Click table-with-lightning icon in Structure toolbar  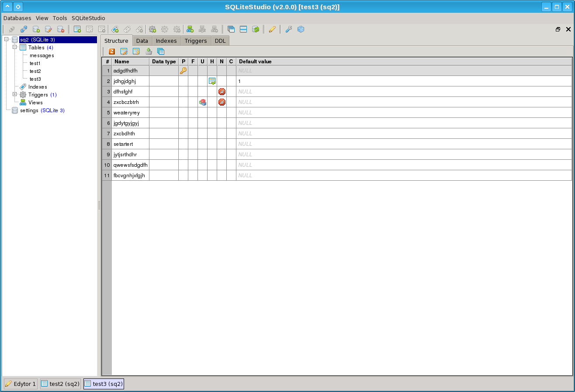click(x=136, y=51)
